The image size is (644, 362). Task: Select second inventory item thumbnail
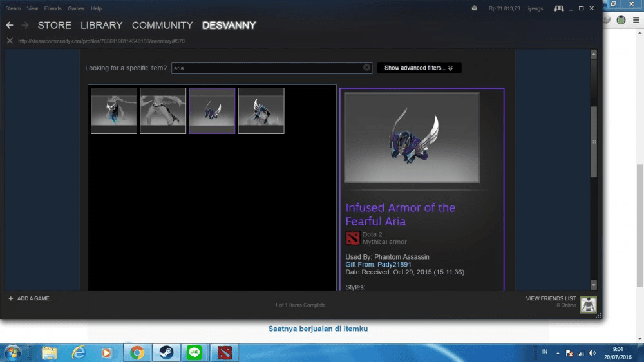click(x=163, y=111)
